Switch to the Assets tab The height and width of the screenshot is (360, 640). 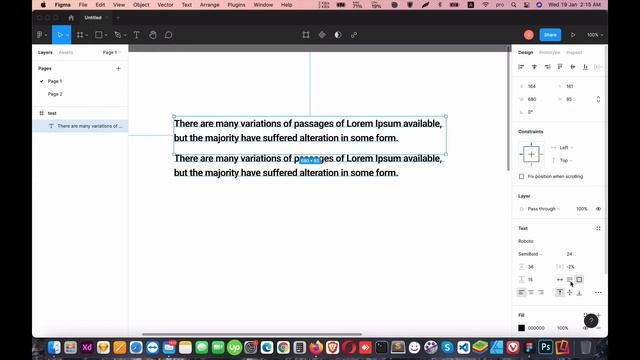(66, 53)
